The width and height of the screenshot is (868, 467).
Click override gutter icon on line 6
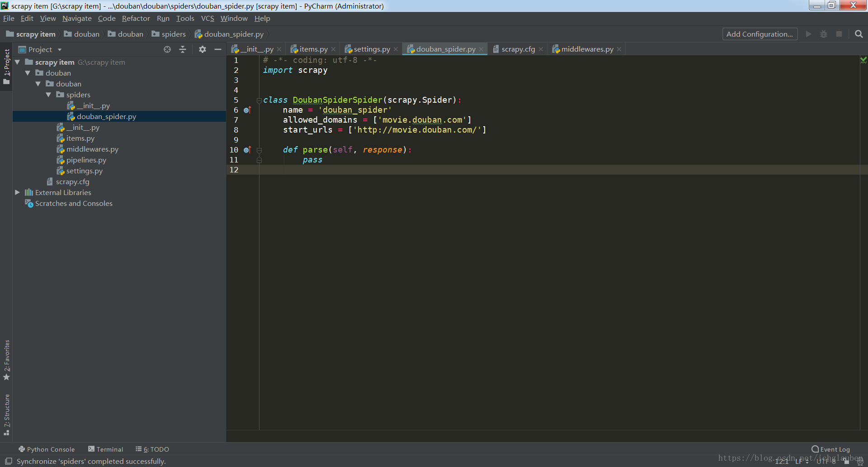click(247, 110)
